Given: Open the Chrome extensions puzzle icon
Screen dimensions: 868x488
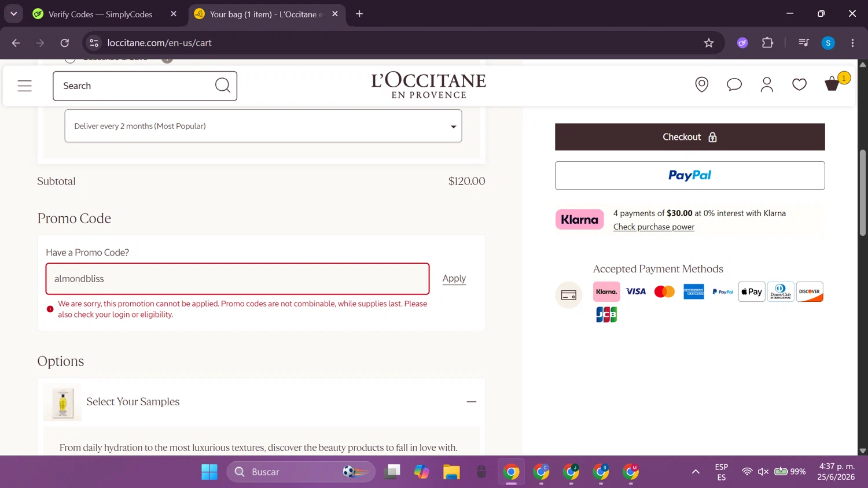Looking at the screenshot, I should tap(768, 43).
